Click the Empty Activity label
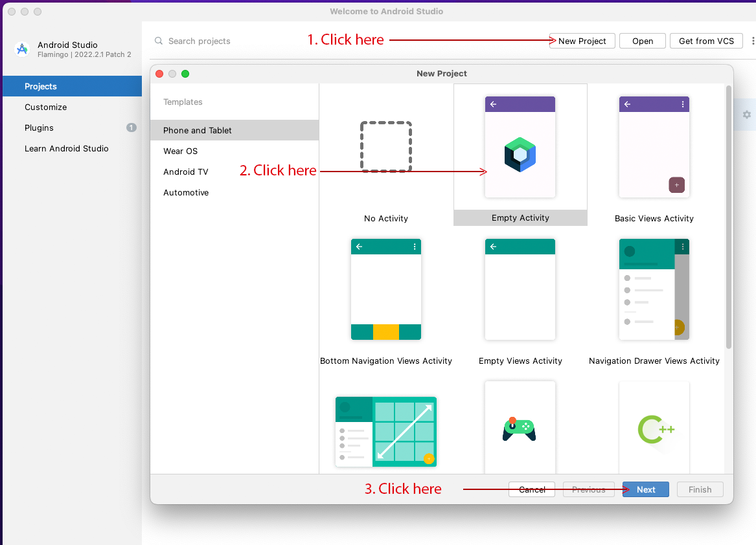756x545 pixels. pos(520,218)
